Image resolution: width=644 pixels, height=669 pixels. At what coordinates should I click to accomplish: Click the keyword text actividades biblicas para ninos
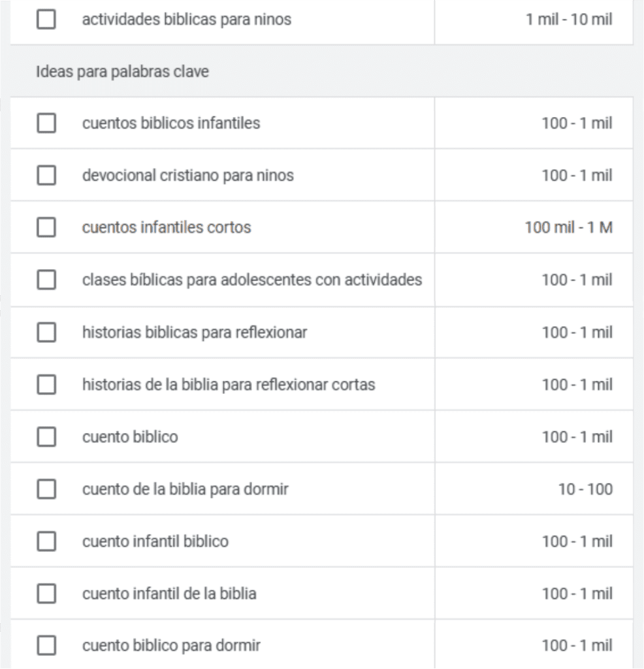pyautogui.click(x=186, y=20)
